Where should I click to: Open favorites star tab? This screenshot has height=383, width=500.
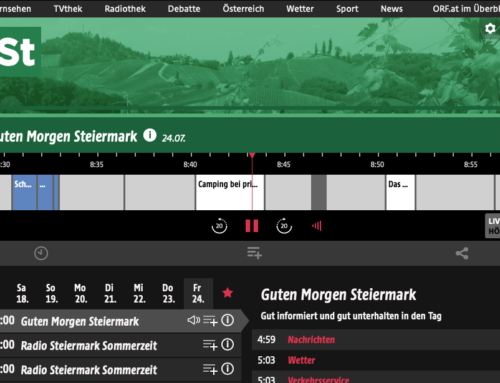(228, 293)
